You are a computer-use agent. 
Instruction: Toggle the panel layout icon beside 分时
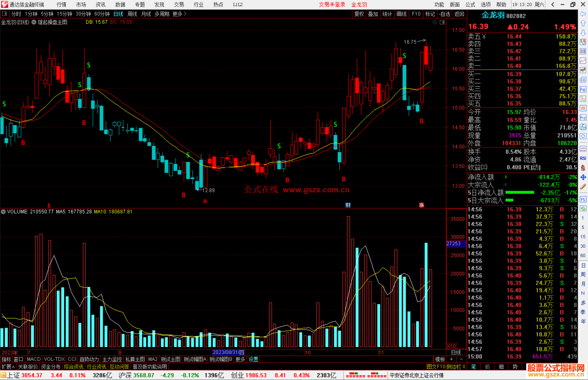[x=5, y=14]
